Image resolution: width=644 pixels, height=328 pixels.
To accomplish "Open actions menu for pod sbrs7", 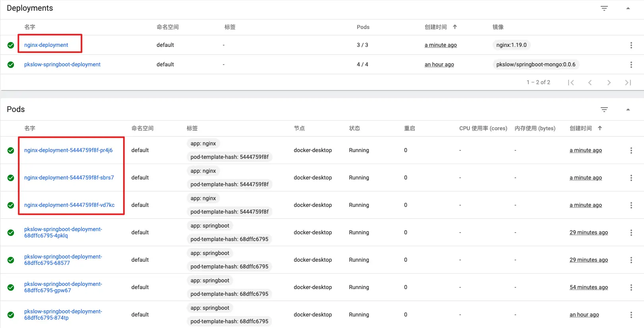I will click(x=631, y=178).
